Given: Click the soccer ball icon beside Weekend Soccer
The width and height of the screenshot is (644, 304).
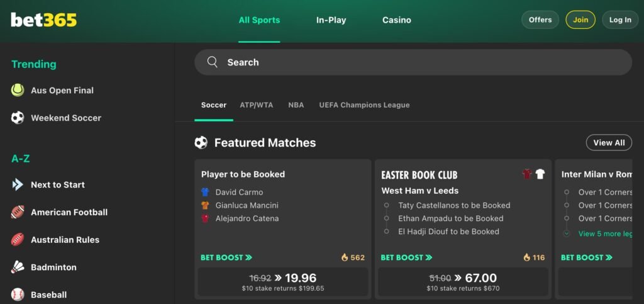Looking at the screenshot, I should coord(18,118).
